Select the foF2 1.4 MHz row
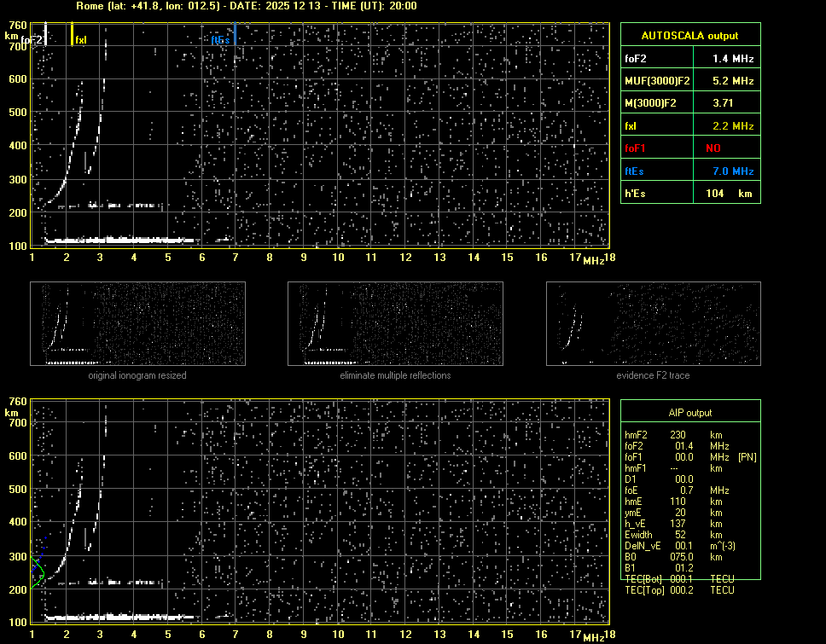 [689, 58]
